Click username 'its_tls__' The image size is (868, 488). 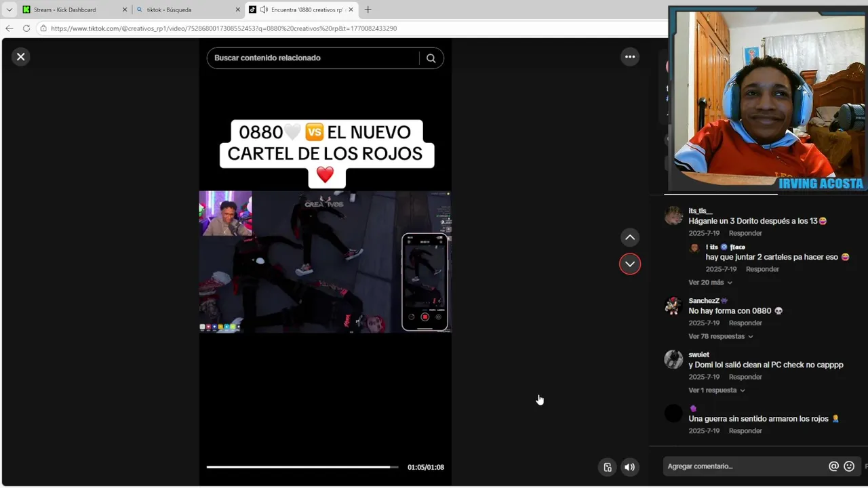click(x=701, y=211)
